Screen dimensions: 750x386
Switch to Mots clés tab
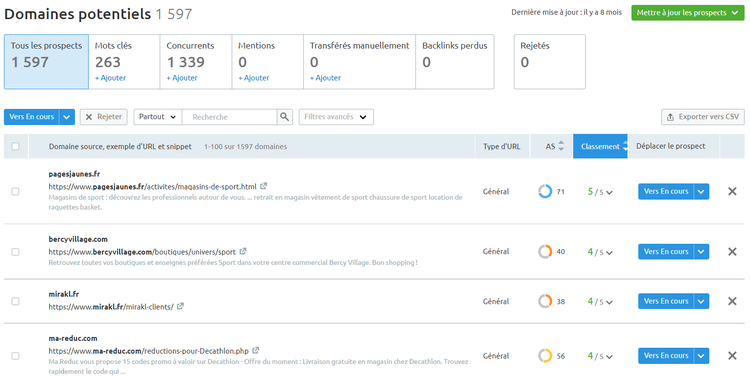point(124,62)
